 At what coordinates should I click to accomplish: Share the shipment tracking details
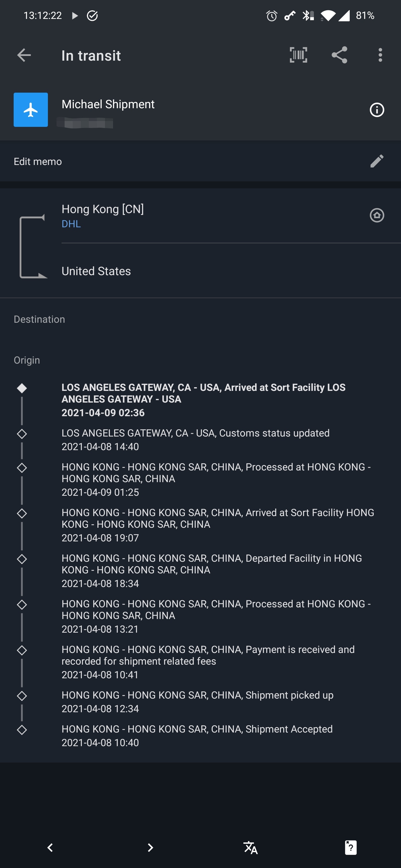pyautogui.click(x=339, y=55)
